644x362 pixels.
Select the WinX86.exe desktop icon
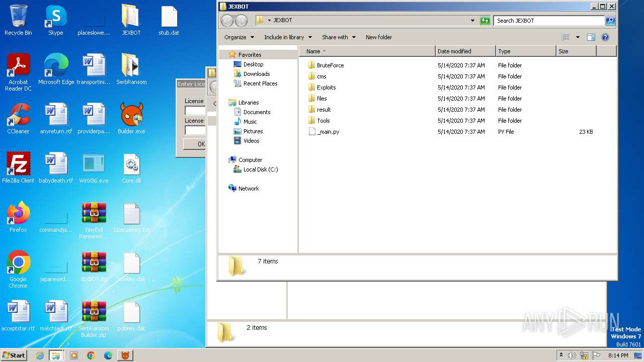point(94,168)
